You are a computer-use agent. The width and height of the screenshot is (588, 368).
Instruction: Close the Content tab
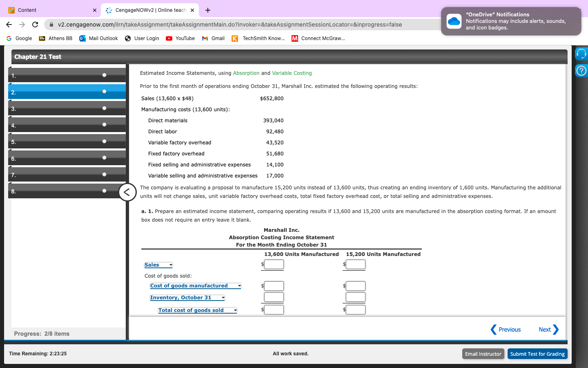[95, 10]
